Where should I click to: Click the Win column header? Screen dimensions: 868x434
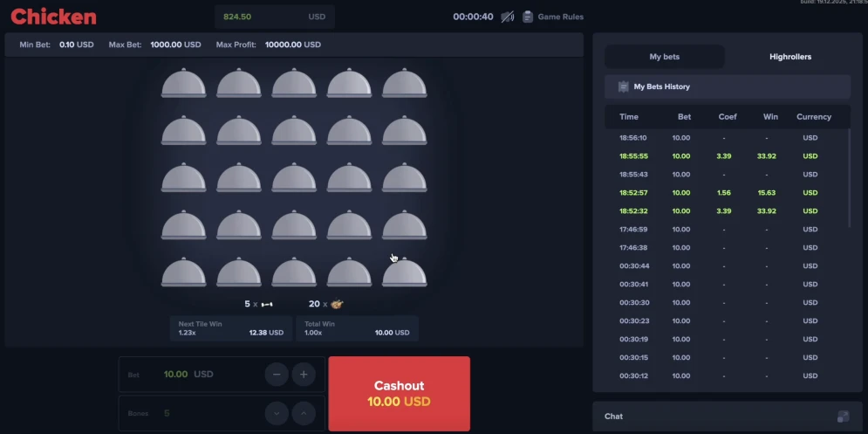tap(770, 117)
